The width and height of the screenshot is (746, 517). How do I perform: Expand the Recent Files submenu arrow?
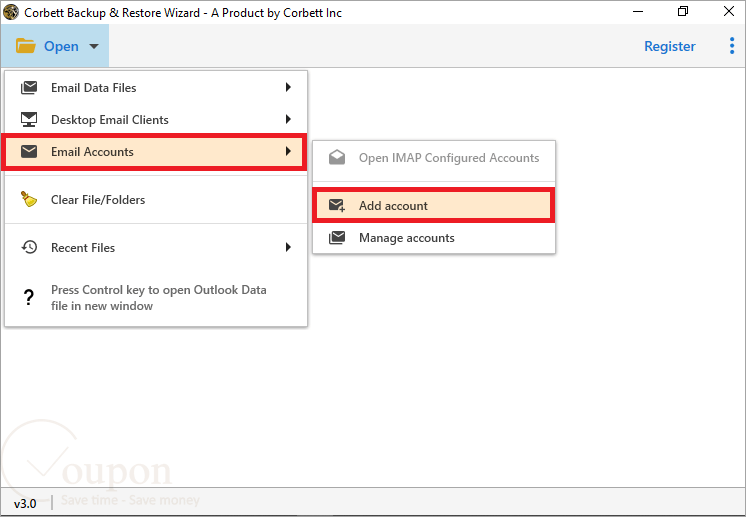click(288, 247)
